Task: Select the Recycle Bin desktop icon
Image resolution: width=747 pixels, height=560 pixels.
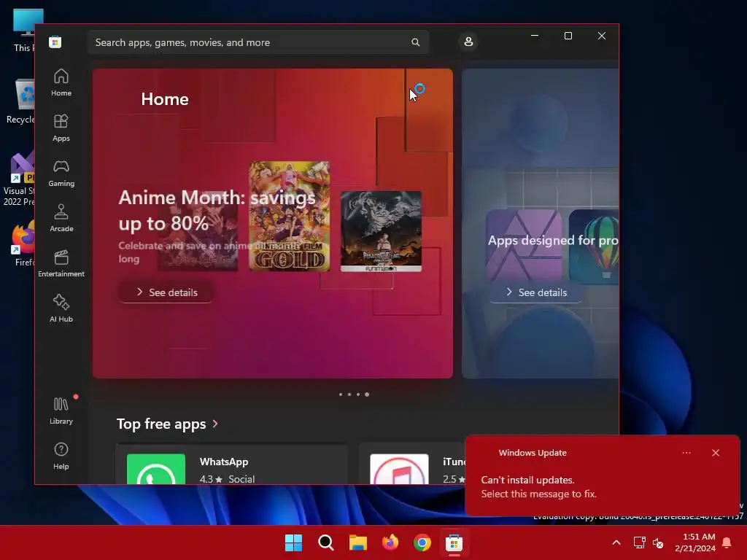Action: click(x=20, y=102)
